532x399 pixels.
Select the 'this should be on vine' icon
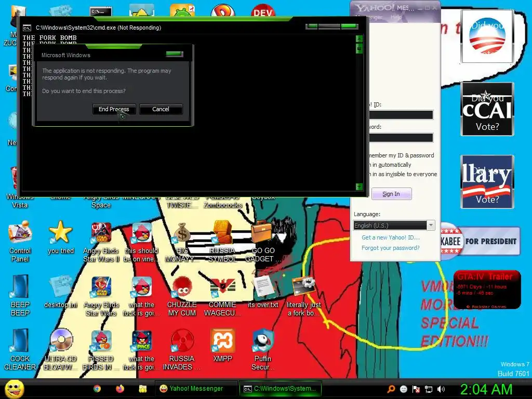tap(141, 242)
